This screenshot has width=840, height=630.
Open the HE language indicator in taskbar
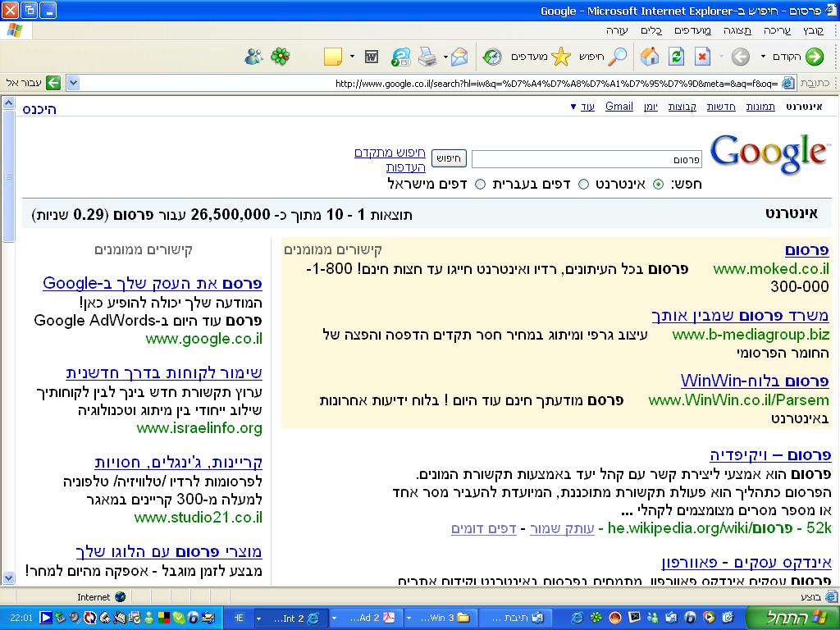239,618
